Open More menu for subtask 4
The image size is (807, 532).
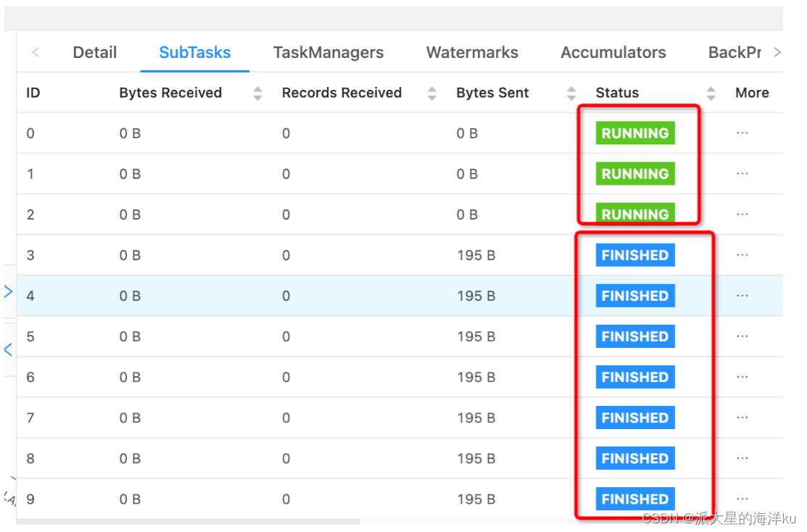tap(742, 295)
